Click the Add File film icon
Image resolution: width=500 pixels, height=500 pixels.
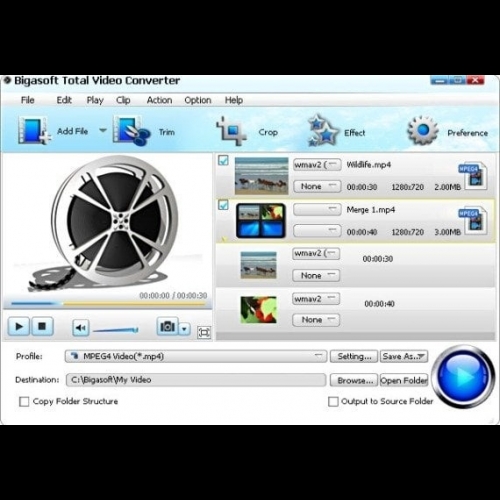pyautogui.click(x=34, y=130)
